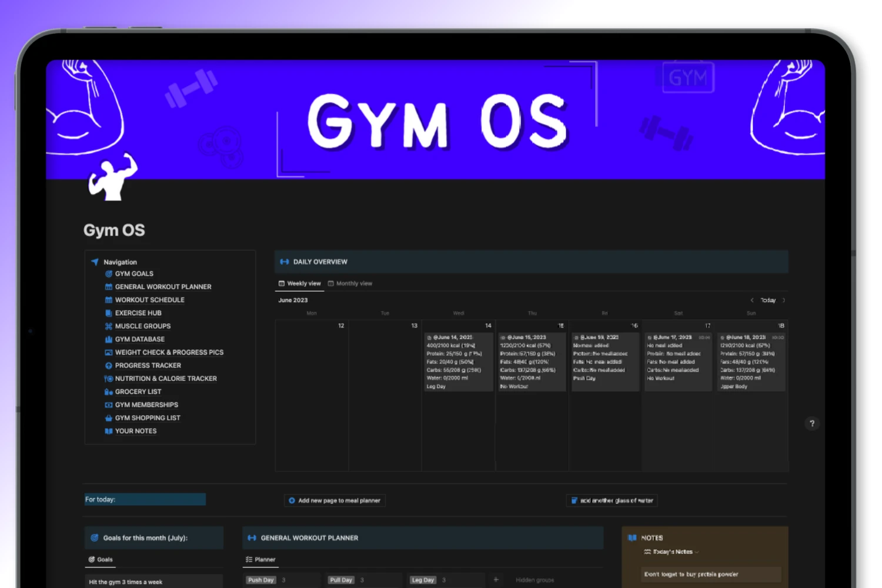The width and height of the screenshot is (882, 588).
Task: Open MUSCLE GROUPS page
Action: (143, 326)
